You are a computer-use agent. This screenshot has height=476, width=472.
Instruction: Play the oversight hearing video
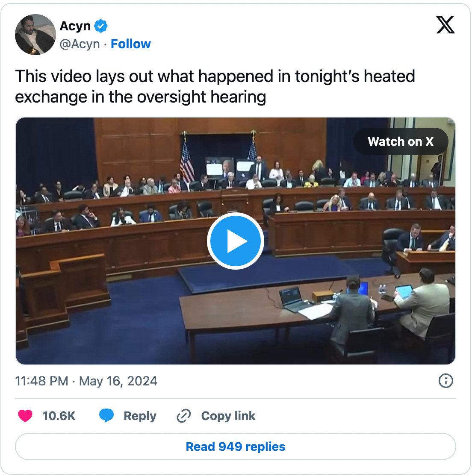[x=236, y=241]
